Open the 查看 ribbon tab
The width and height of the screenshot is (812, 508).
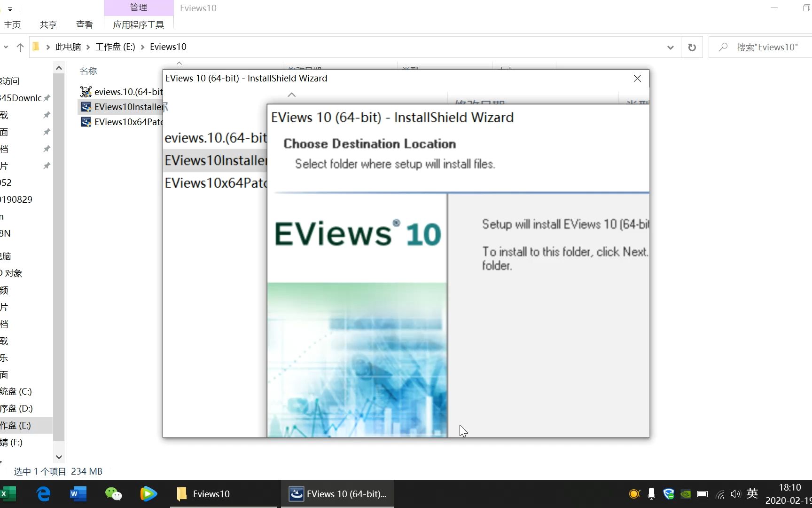[x=85, y=25]
